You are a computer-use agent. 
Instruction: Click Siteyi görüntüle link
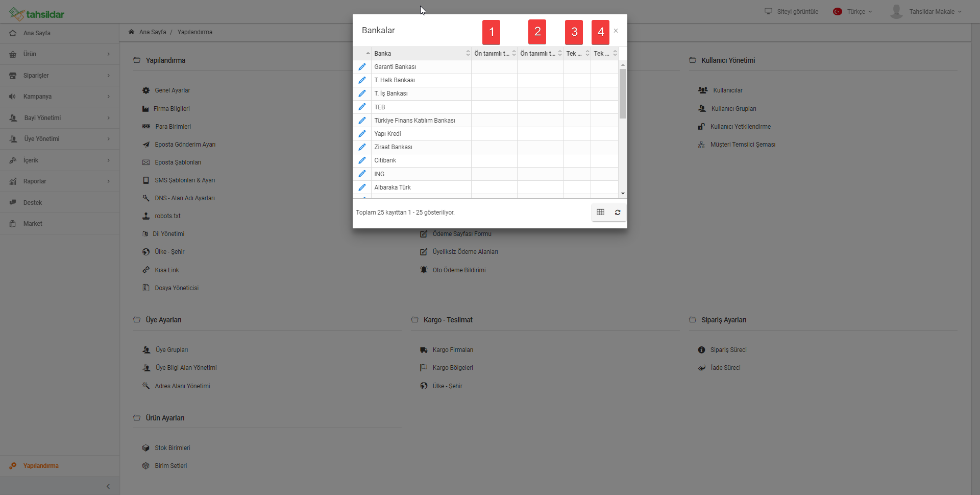pos(791,11)
